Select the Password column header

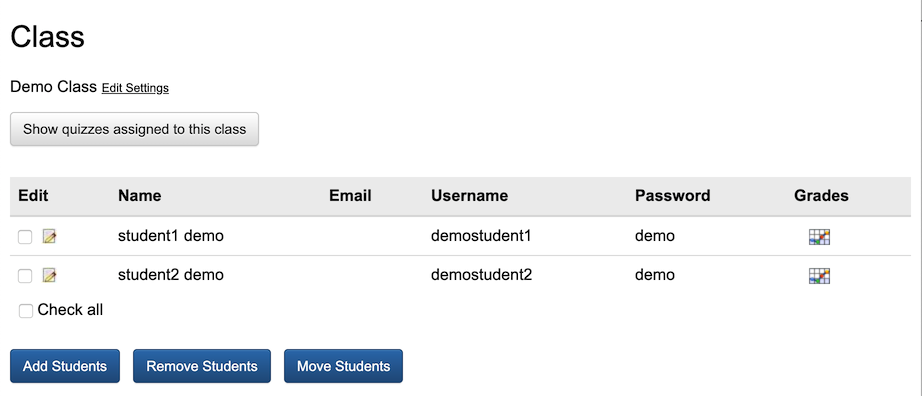point(672,195)
